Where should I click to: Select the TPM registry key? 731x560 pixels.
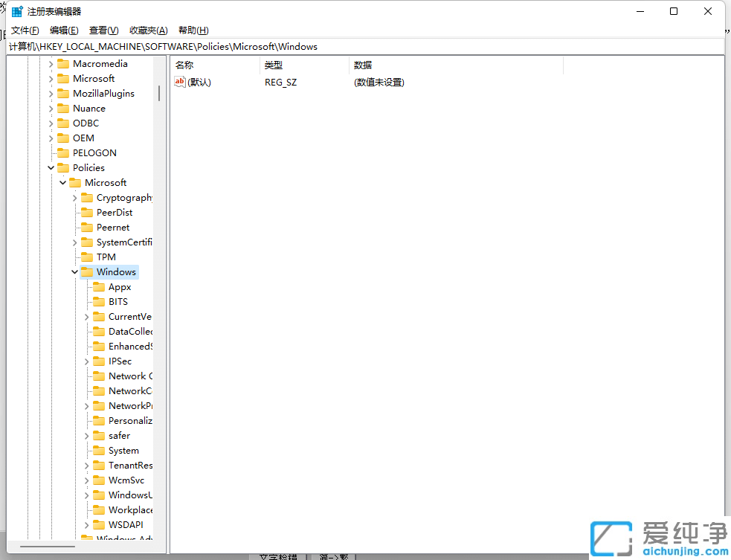pos(107,257)
